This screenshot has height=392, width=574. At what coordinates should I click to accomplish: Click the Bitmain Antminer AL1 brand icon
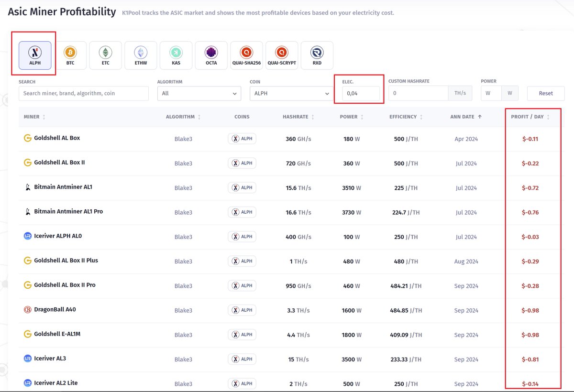pos(27,187)
